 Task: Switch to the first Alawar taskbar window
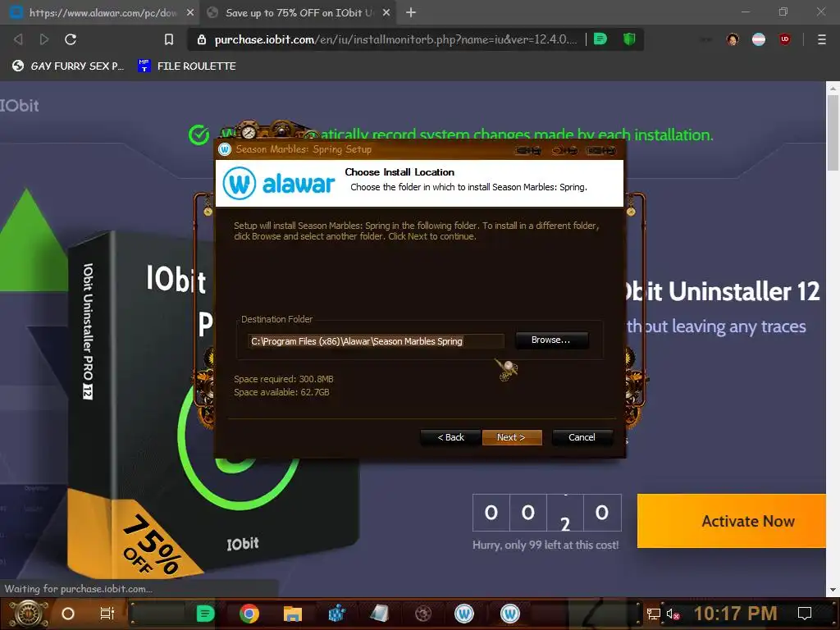click(x=464, y=614)
